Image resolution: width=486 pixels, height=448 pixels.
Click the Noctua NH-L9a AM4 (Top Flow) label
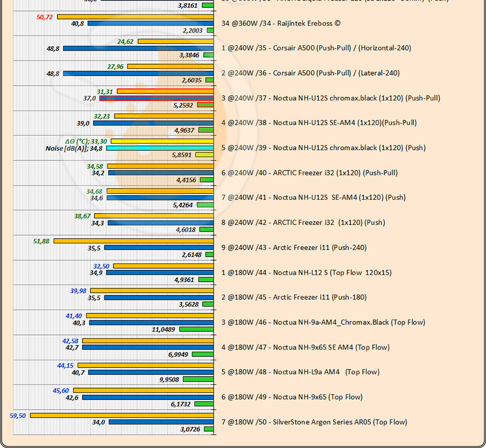pos(301,372)
